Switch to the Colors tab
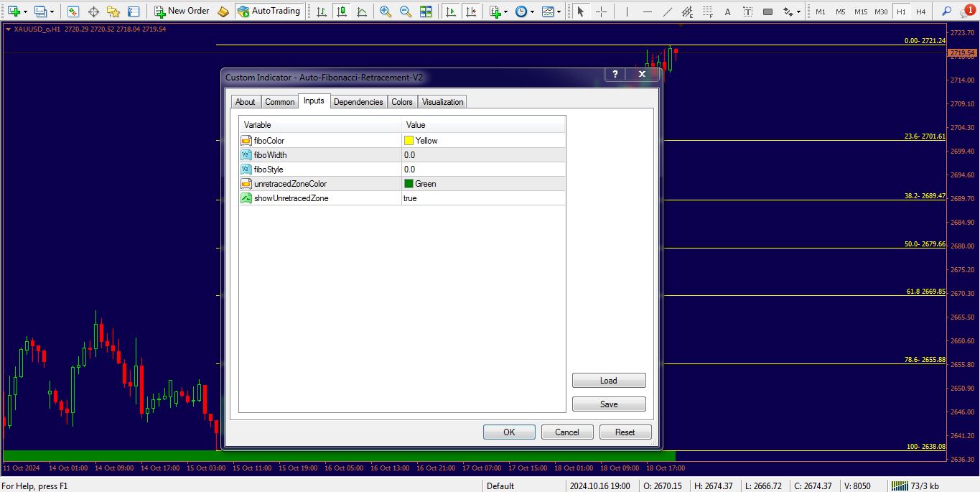The height and width of the screenshot is (492, 980). click(402, 102)
